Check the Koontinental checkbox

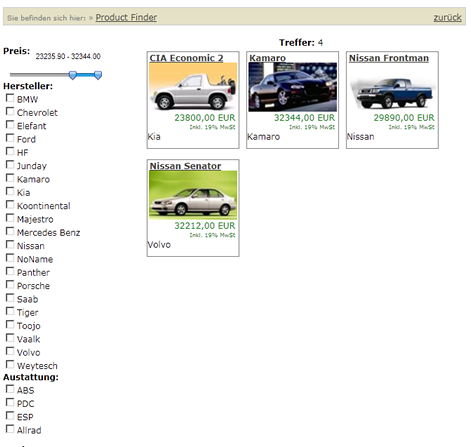(10, 205)
